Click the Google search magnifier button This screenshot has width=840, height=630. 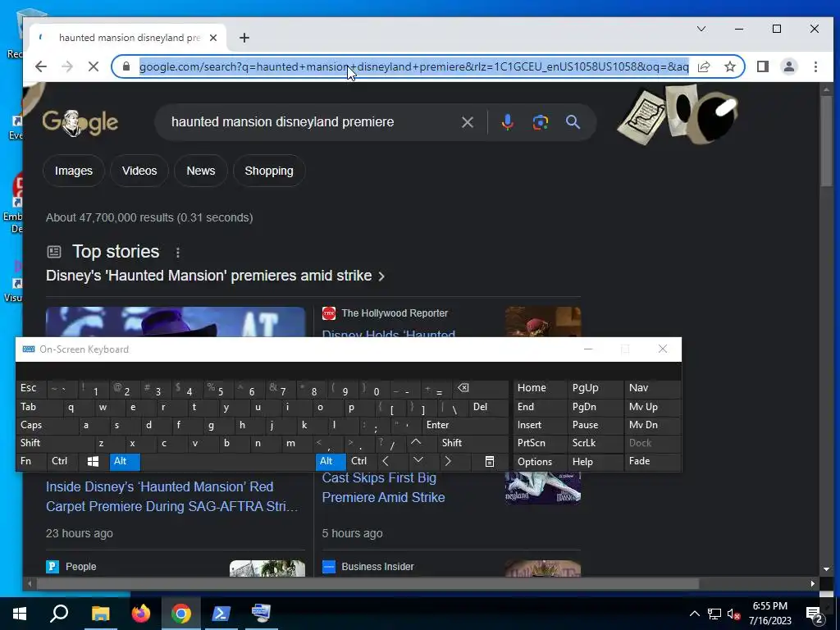click(x=573, y=122)
